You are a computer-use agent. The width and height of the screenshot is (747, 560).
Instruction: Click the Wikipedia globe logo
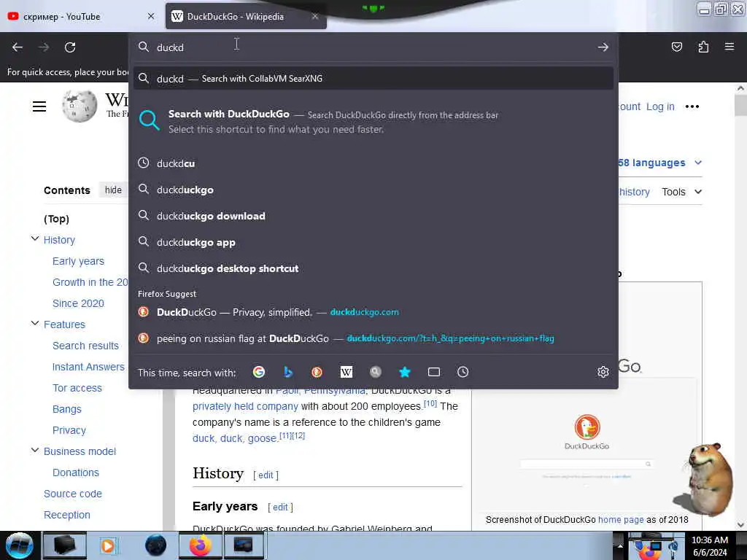[x=80, y=106]
